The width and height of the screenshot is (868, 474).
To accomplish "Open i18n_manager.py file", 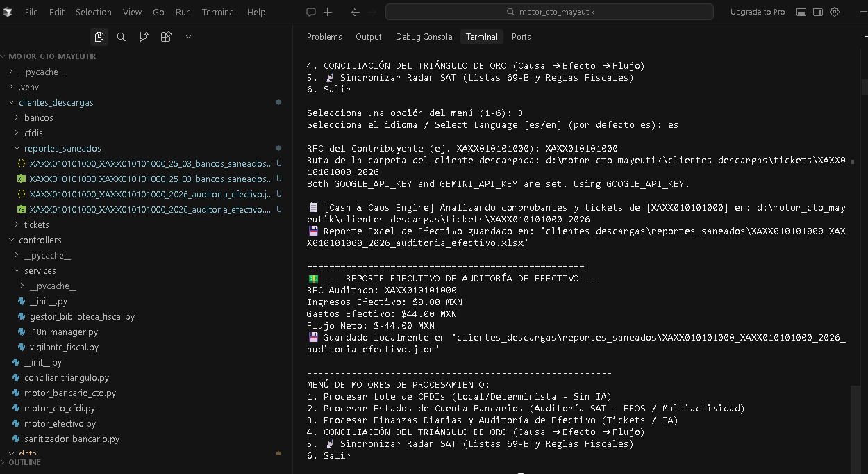I will tap(146, 332).
